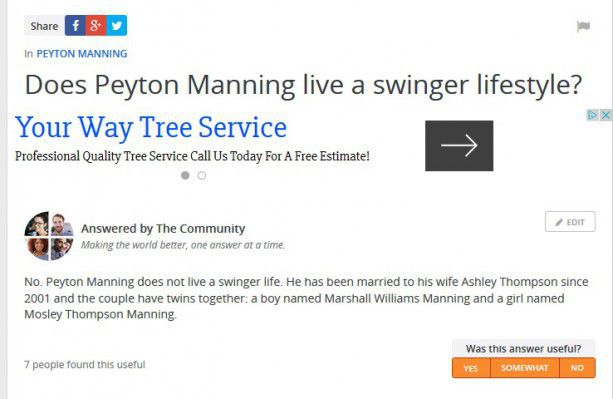The height and width of the screenshot is (399, 613).
Task: Select the second ad carousel dot
Action: [x=202, y=175]
